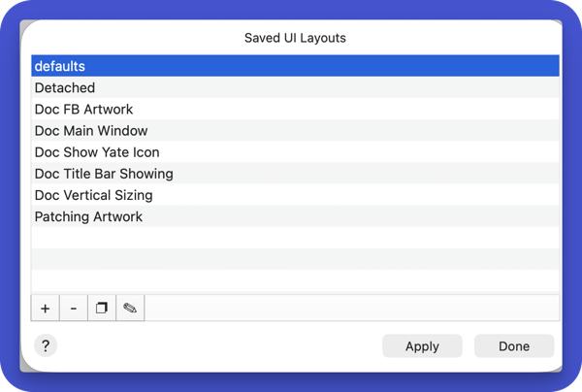Viewport: 582px width, 392px height.
Task: Pick the Doc Main Window layout
Action: click(x=295, y=131)
